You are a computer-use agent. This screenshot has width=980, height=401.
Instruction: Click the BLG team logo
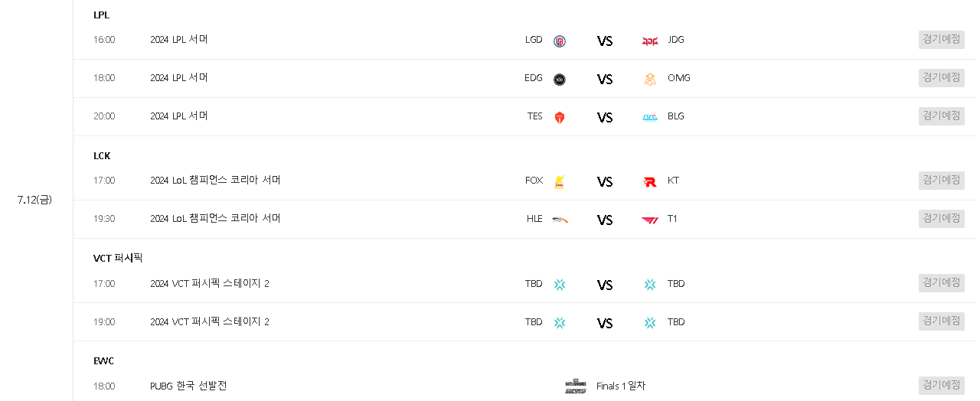[650, 117]
